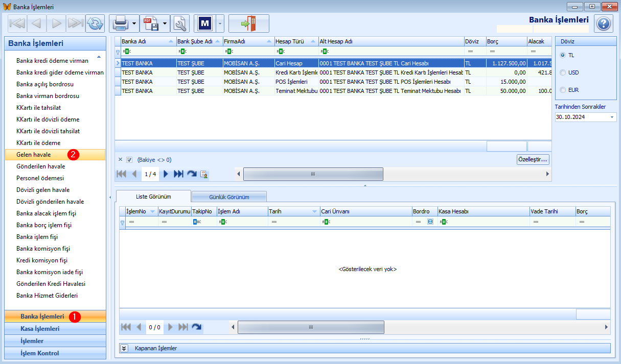
Task: Jump to first page in upper grid navigator
Action: tap(122, 174)
